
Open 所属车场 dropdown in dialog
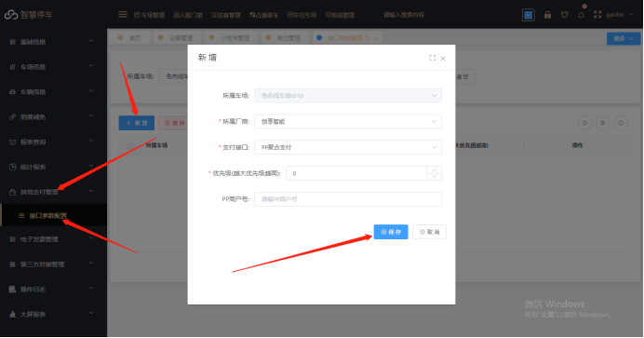(348, 96)
